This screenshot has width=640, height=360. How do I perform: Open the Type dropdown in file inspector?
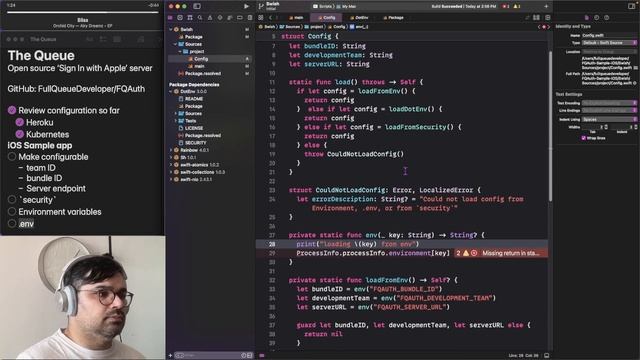[x=609, y=43]
